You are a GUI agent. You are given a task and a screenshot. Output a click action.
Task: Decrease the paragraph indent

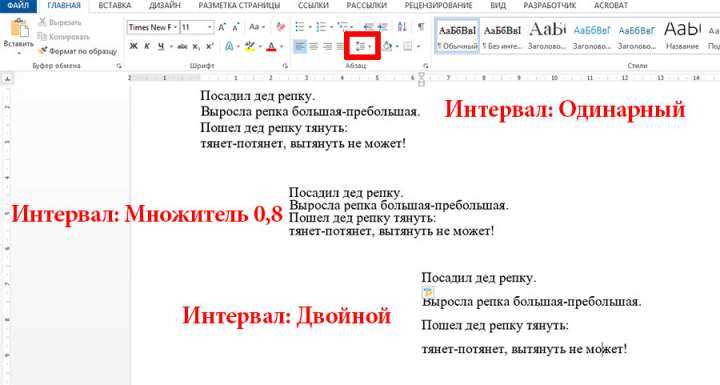pyautogui.click(x=368, y=27)
